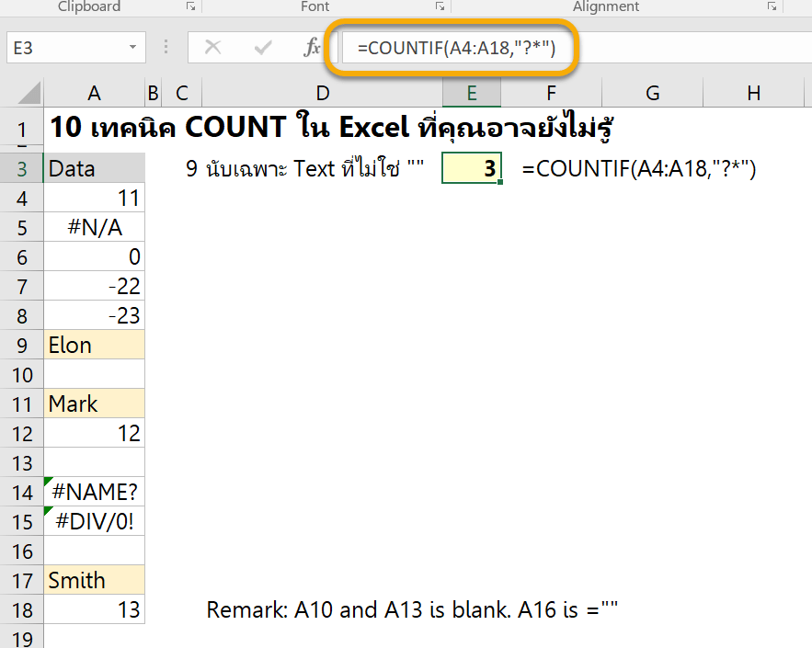This screenshot has height=648, width=812.
Task: Select the cell containing Elon
Action: click(x=93, y=344)
